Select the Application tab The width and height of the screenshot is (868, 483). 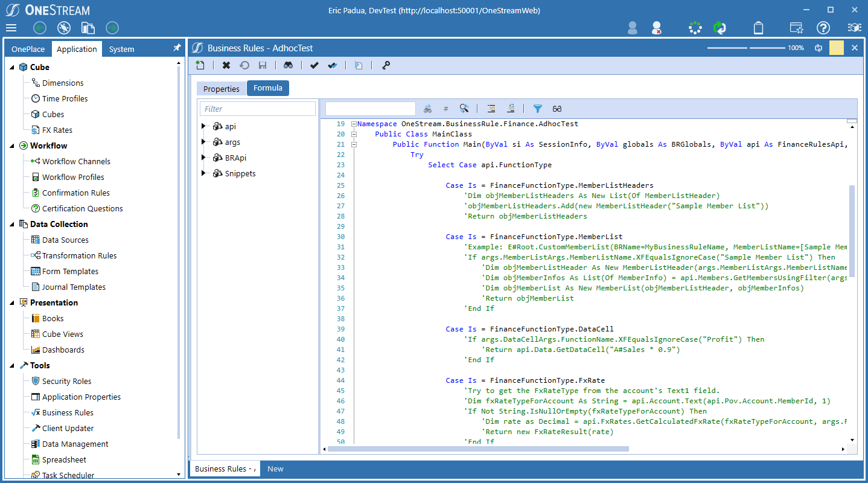pyautogui.click(x=77, y=49)
